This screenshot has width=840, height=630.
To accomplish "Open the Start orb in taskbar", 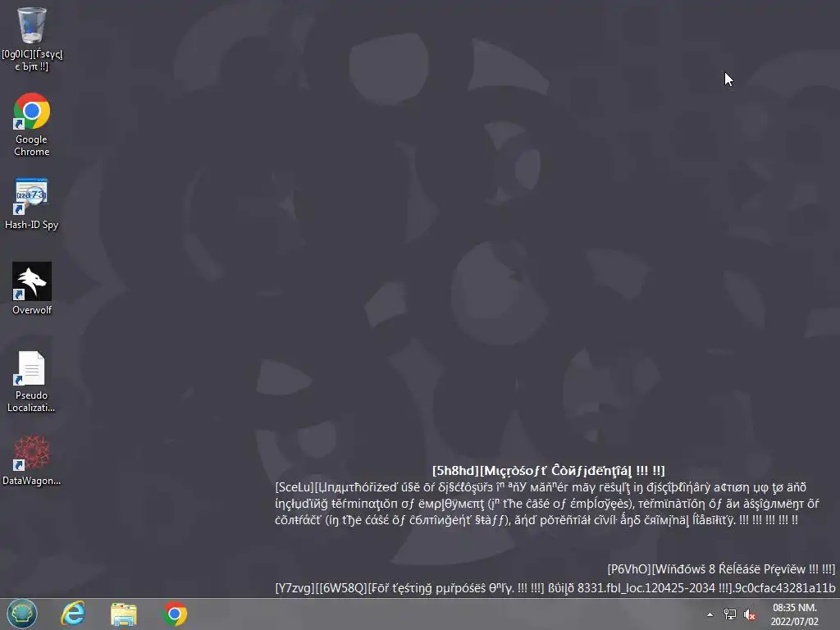I will 22,614.
